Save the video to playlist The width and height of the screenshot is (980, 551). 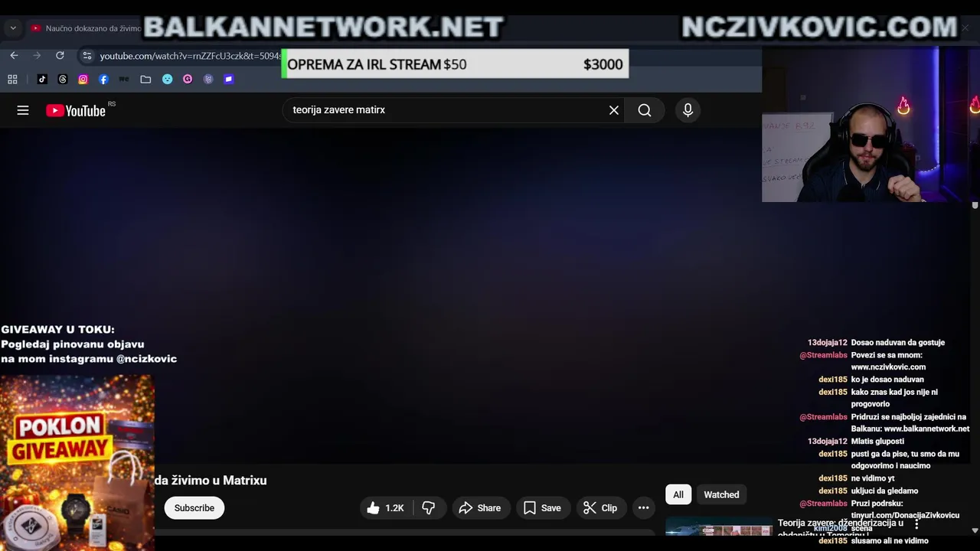[x=542, y=508]
